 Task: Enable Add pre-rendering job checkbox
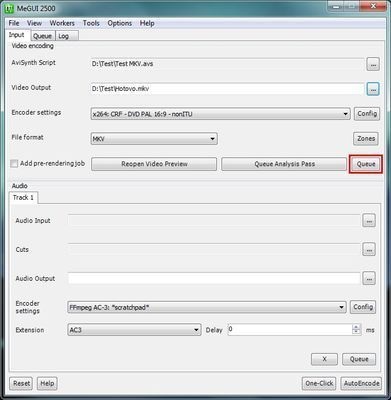(14, 164)
